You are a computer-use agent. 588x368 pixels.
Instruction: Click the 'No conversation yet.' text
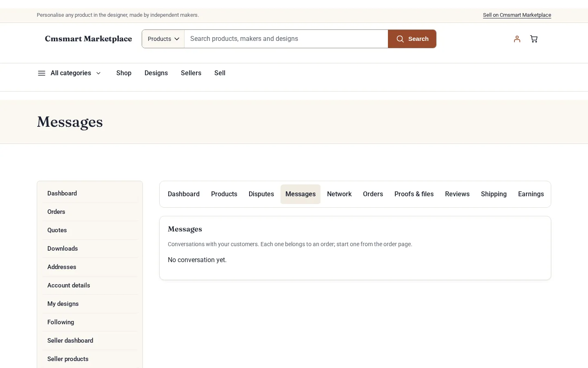(x=197, y=260)
